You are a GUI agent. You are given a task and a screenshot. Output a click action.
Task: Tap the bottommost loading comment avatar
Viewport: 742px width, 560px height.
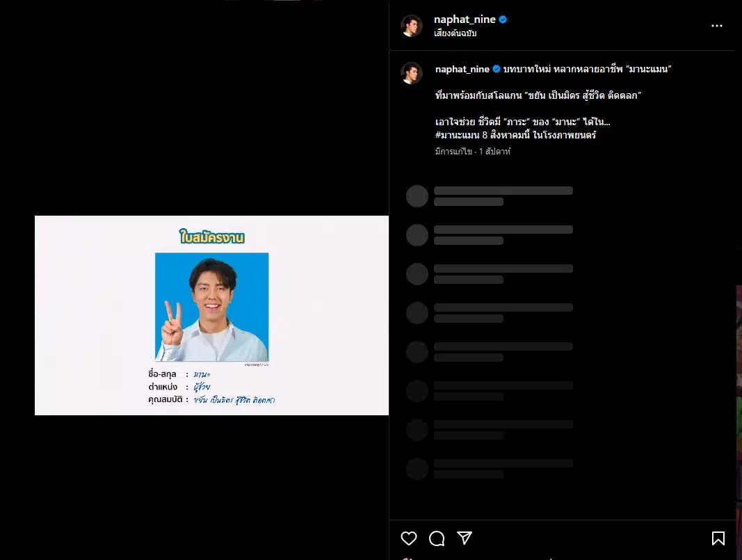pos(417,468)
